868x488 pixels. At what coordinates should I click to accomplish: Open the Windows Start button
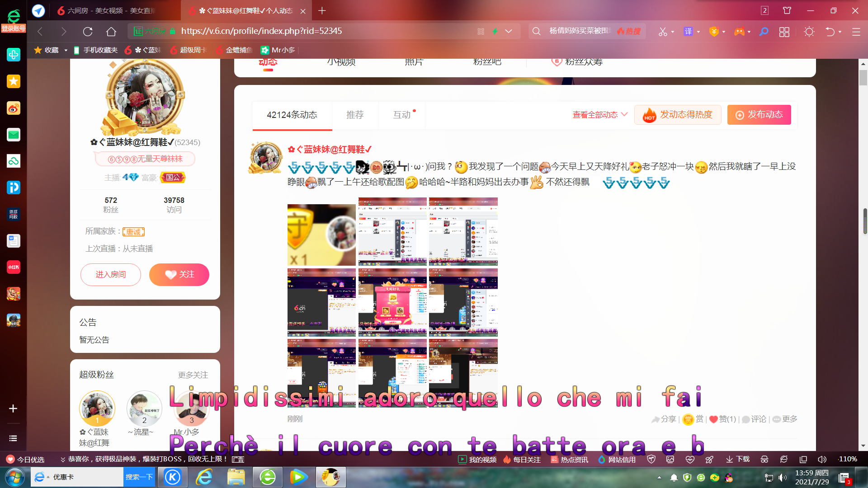(x=14, y=477)
